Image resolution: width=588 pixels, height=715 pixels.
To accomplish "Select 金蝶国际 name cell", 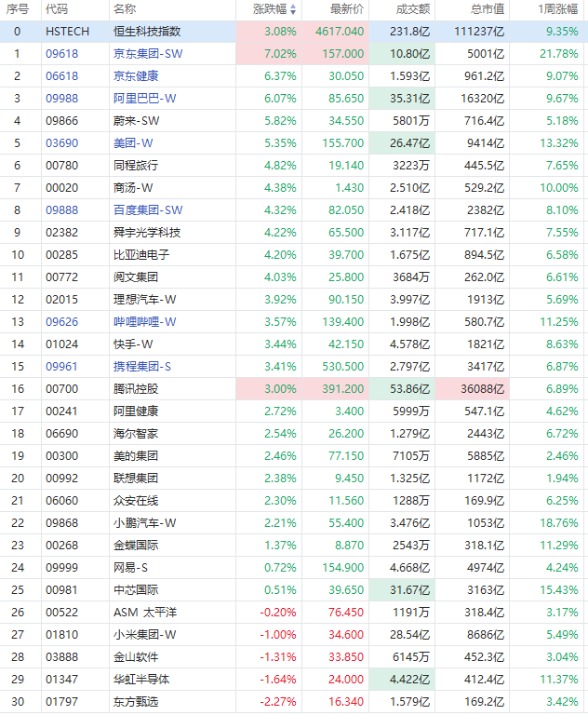I will click(x=136, y=546).
